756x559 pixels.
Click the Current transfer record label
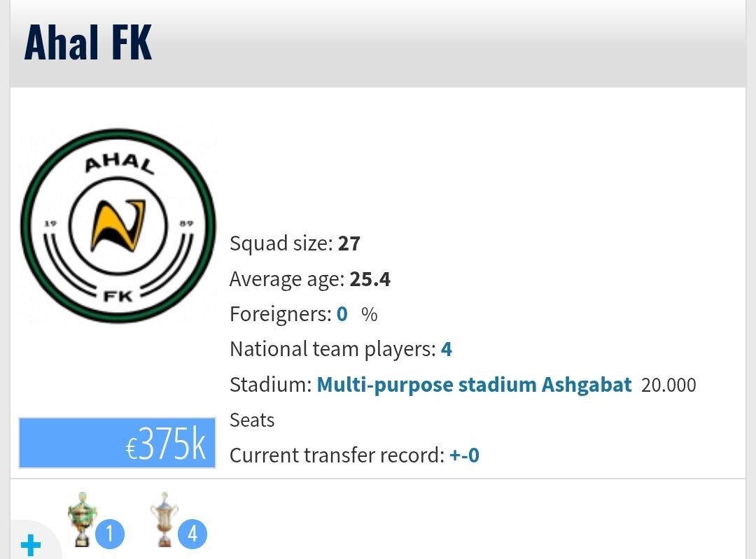pyautogui.click(x=336, y=455)
